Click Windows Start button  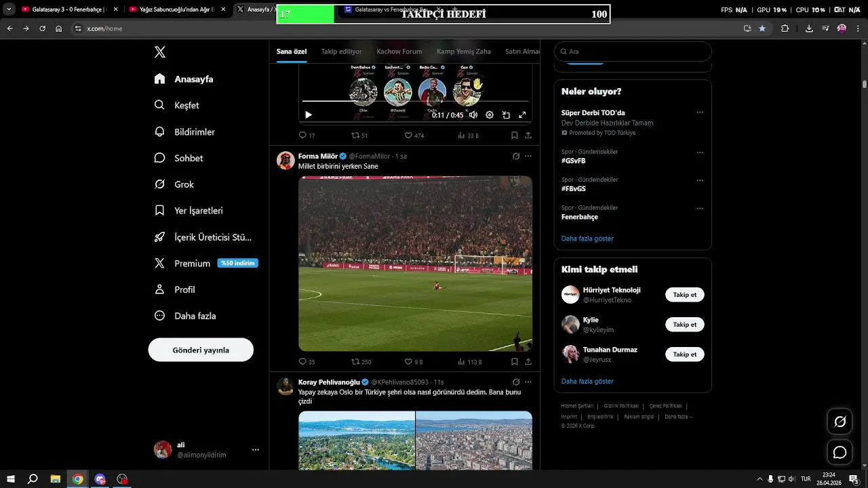(x=10, y=479)
